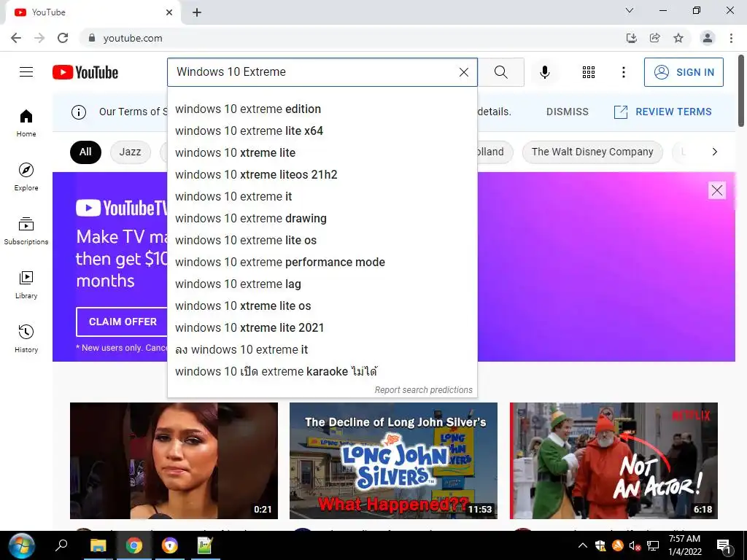Open the 'Not An Actor' Netflix thumbnail

[x=614, y=461]
